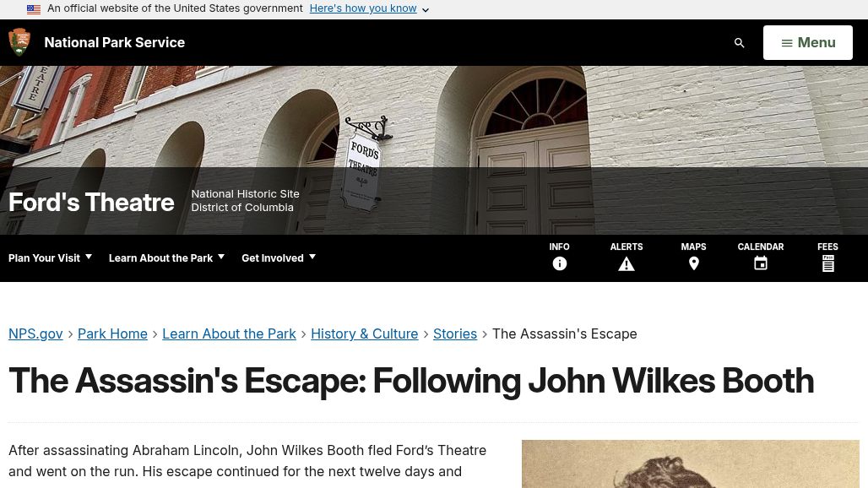
Task: Click the Learn About the Park breadcrumb
Action: coord(229,333)
